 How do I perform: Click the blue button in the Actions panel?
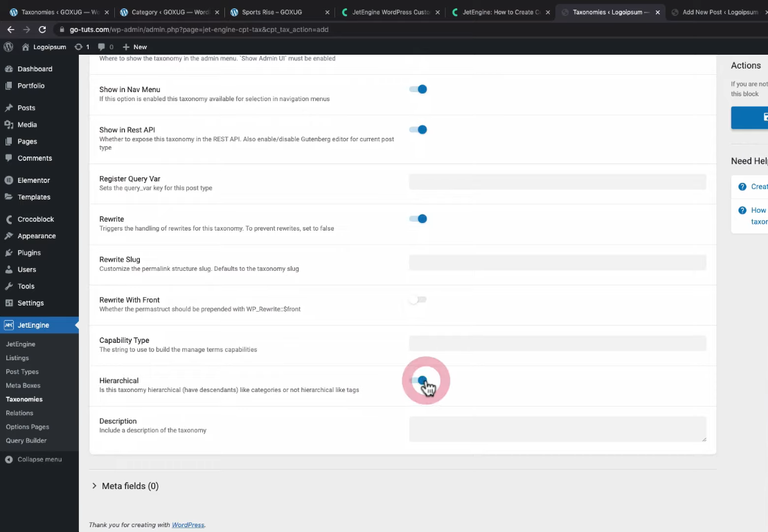click(x=749, y=118)
